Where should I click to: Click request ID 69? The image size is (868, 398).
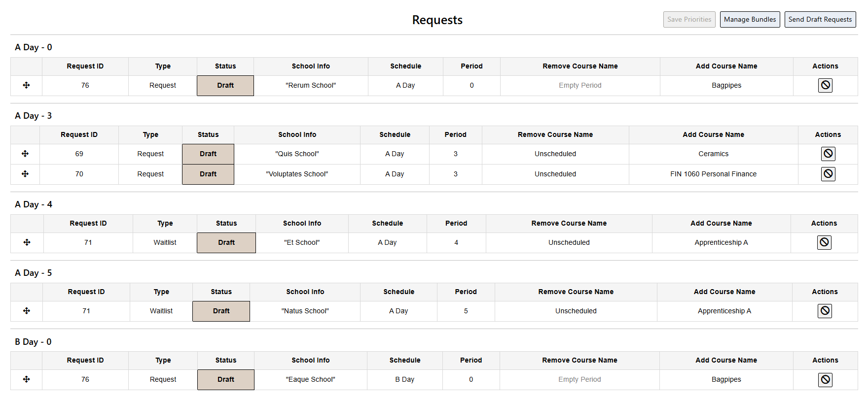tap(79, 154)
